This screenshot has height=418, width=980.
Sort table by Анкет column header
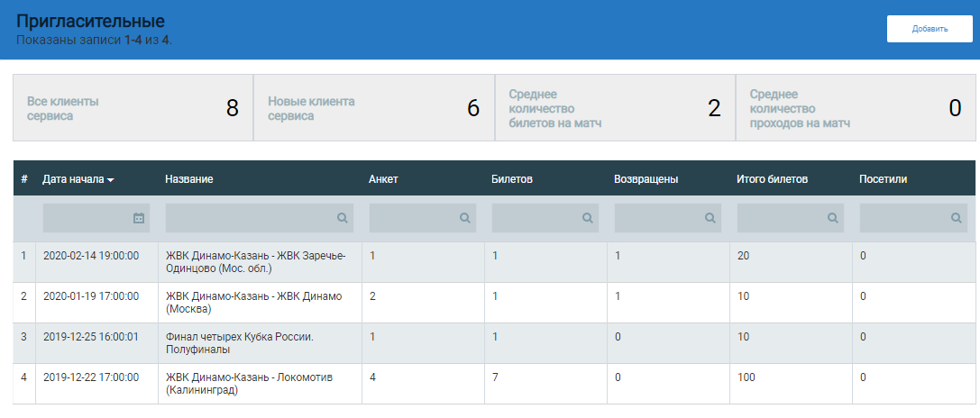[383, 179]
